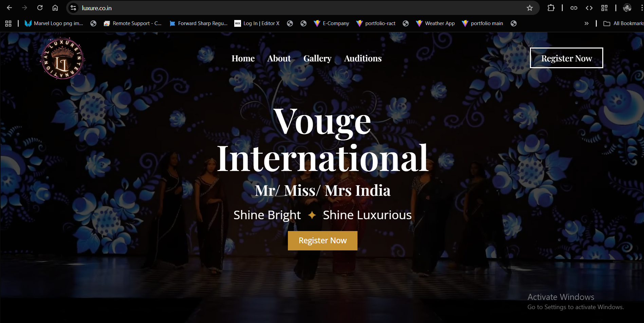This screenshot has width=644, height=323.
Task: Go to the browser home page
Action: (x=55, y=8)
